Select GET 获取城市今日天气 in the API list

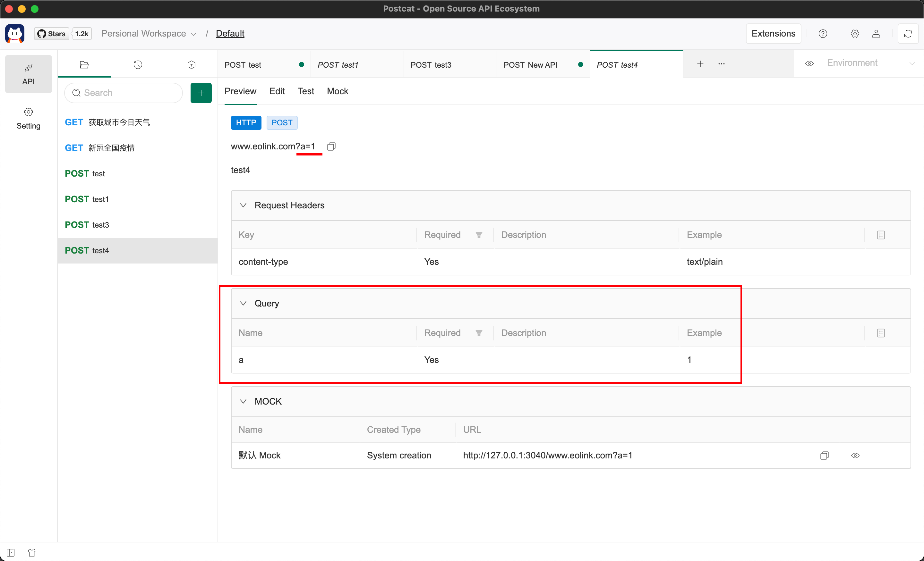138,122
